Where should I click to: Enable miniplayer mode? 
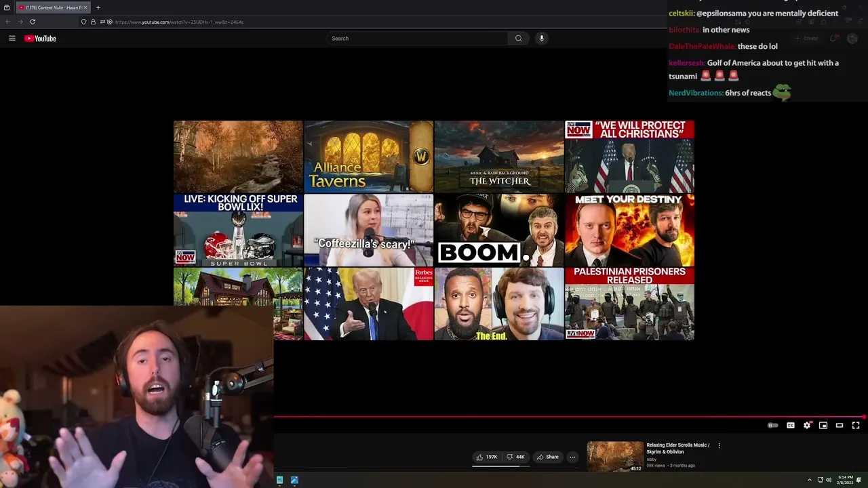(823, 426)
